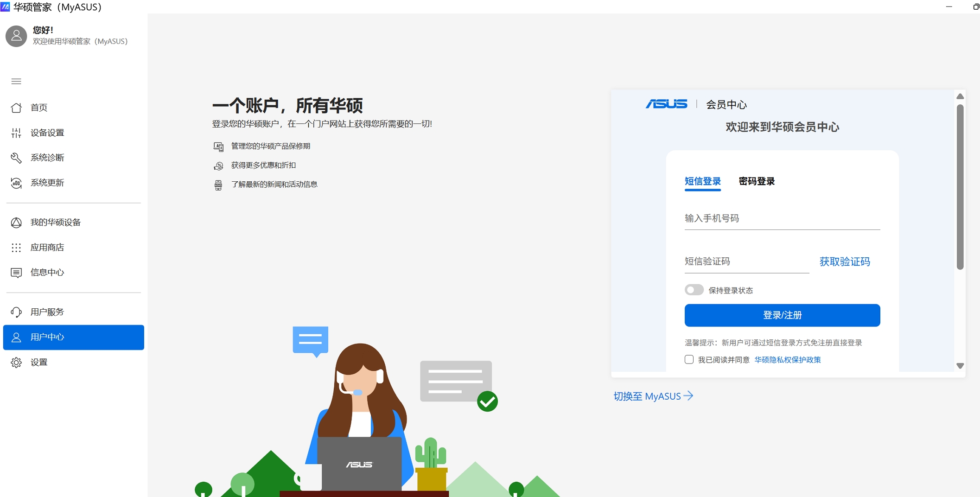Open Message Center (信息中心) icon
This screenshot has width=980, height=497.
[x=16, y=273]
